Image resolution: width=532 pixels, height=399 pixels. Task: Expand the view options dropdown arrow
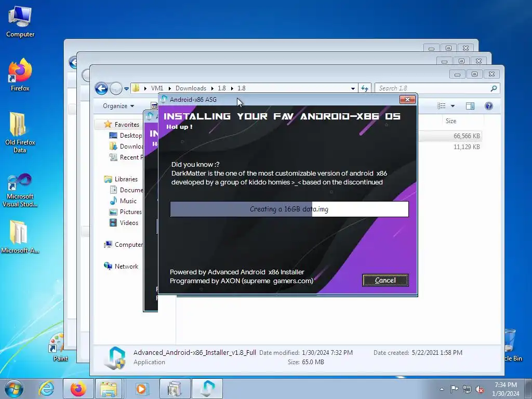pos(453,106)
